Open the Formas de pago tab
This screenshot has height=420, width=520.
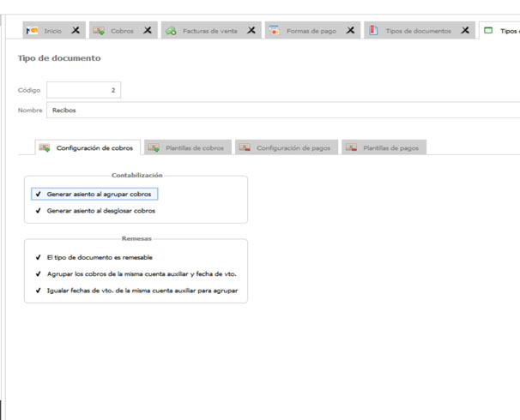(311, 31)
